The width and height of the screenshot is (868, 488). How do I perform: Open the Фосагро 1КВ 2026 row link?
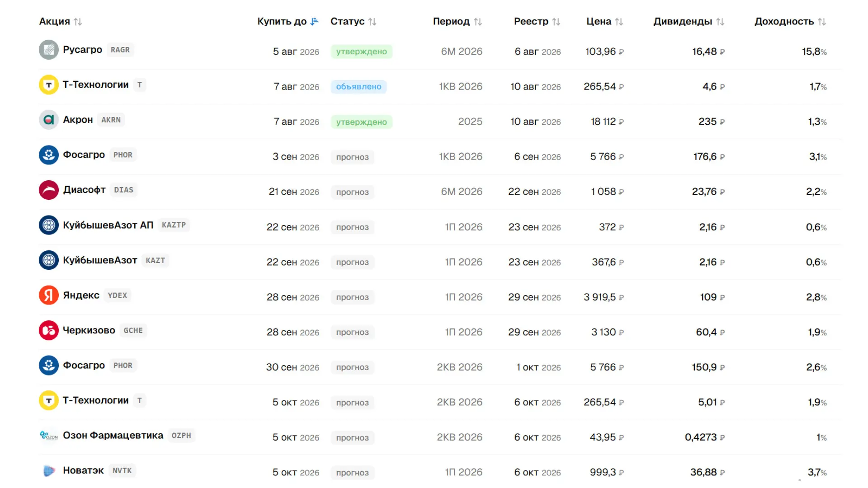84,155
